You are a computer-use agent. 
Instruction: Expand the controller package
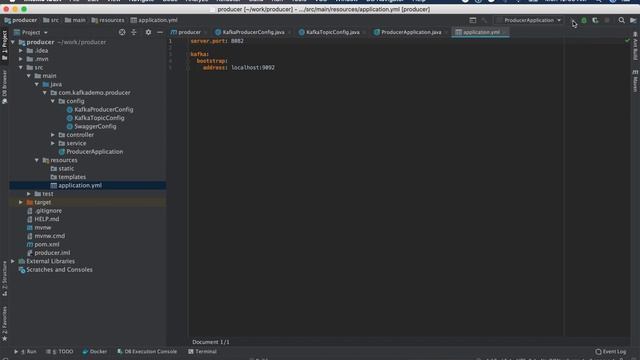(x=53, y=135)
